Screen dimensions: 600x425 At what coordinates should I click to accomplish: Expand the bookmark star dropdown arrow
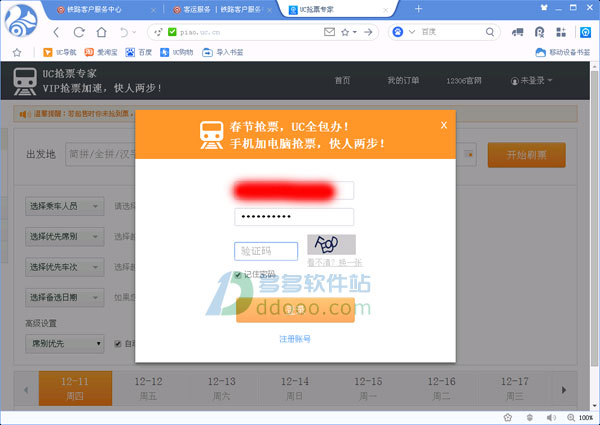[x=355, y=33]
